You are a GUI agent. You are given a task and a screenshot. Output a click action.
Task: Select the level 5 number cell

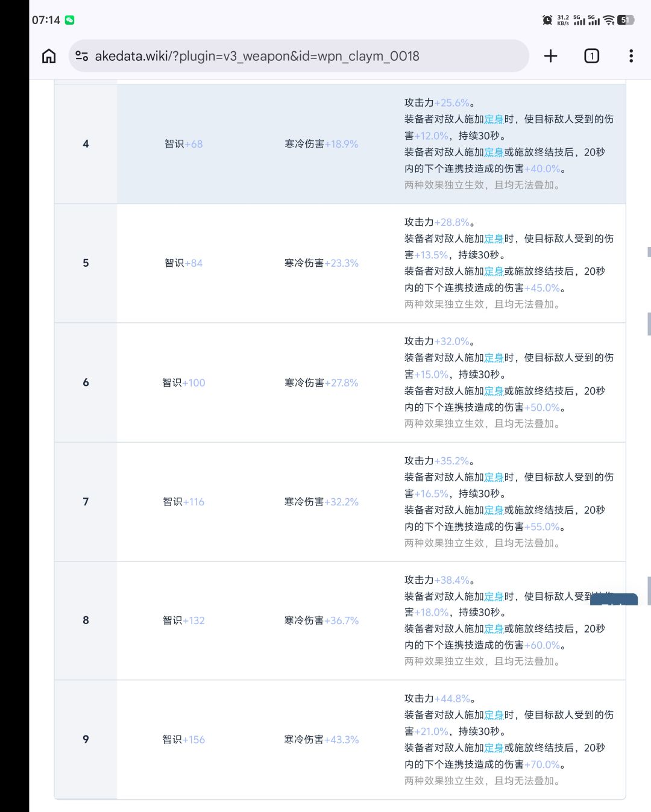(x=86, y=263)
